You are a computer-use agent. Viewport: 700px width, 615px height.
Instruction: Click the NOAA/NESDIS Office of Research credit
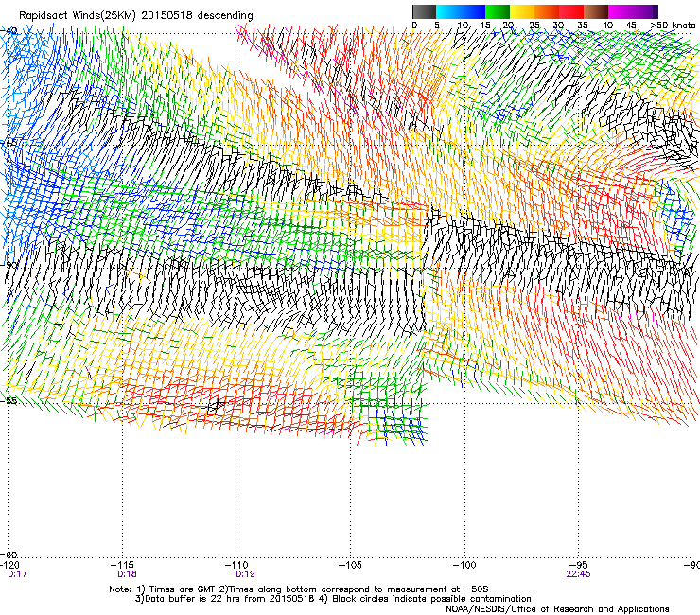pyautogui.click(x=557, y=609)
